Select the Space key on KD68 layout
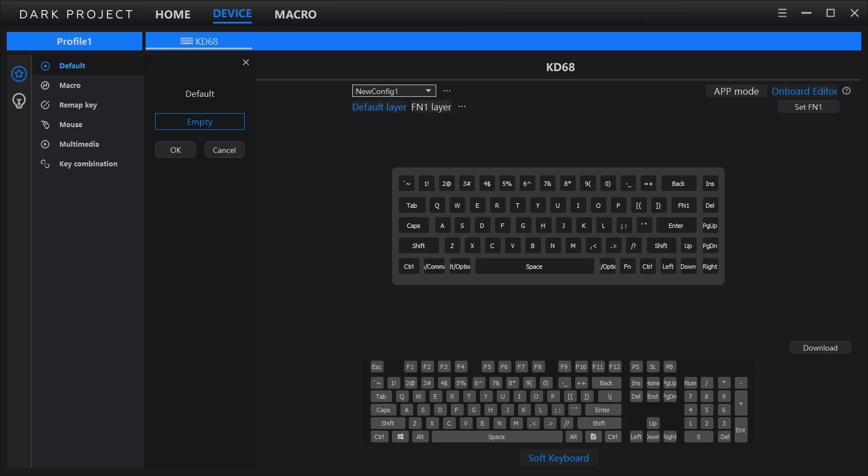 click(535, 267)
